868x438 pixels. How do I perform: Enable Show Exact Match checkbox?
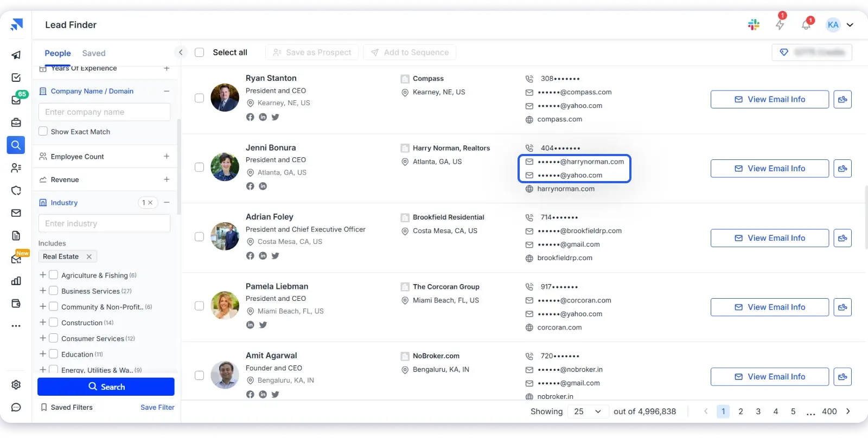43,131
